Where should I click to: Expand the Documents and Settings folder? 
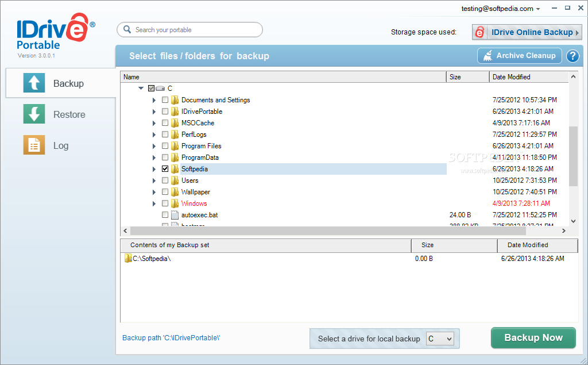click(x=154, y=100)
